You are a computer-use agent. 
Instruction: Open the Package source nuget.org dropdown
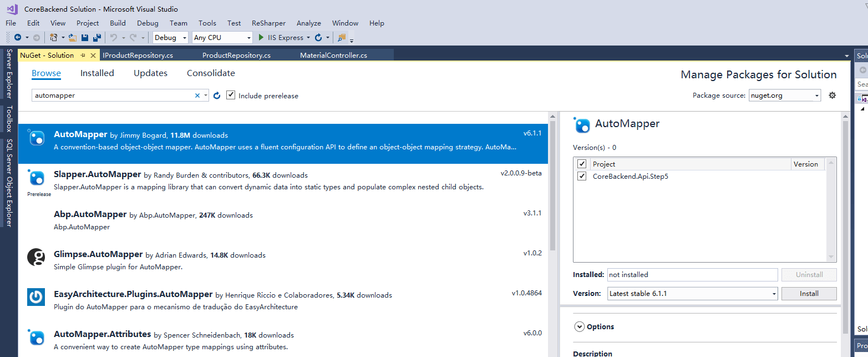[784, 95]
